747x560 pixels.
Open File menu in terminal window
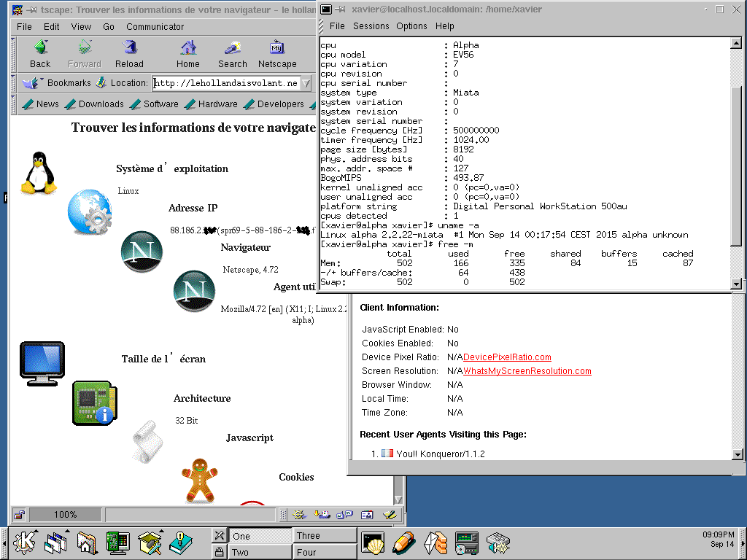337,26
